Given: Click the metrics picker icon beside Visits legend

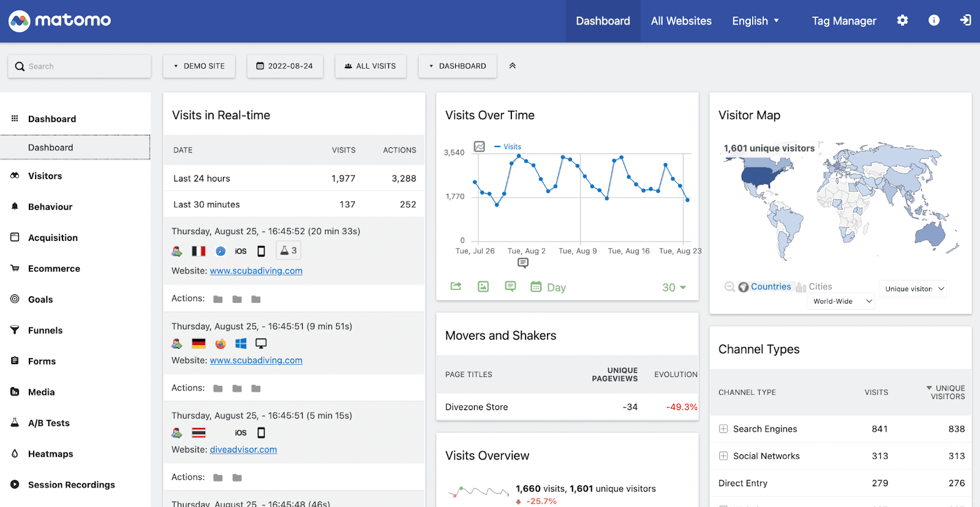Looking at the screenshot, I should tap(480, 147).
